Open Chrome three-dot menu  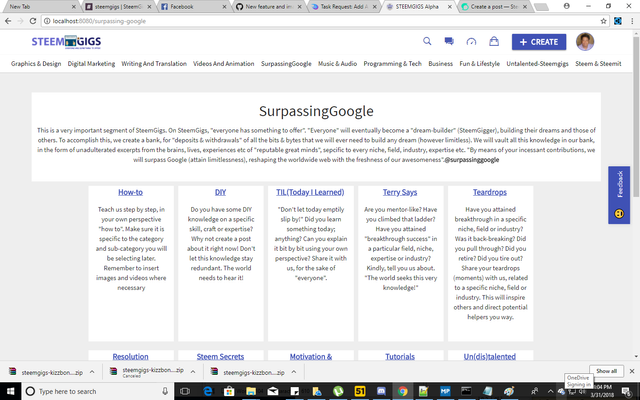(632, 21)
